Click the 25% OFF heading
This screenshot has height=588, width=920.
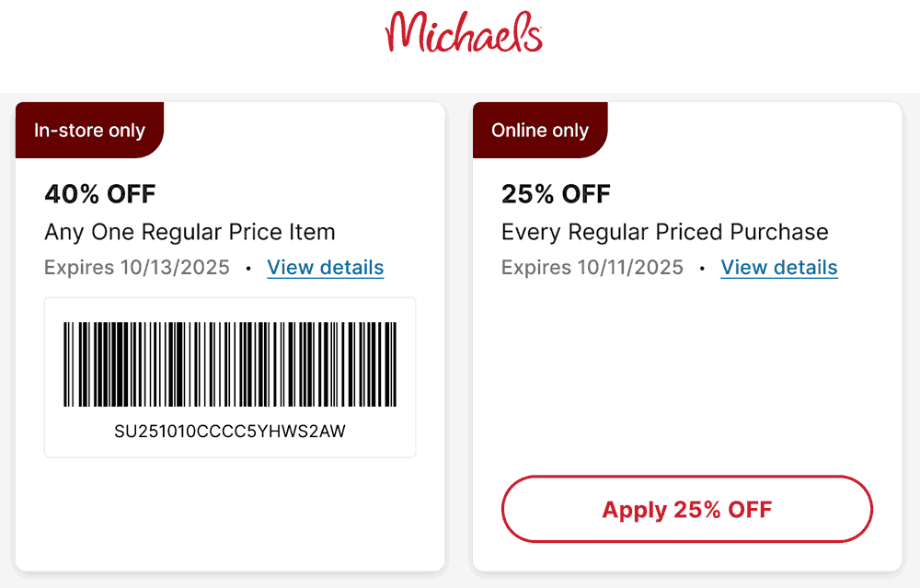point(556,194)
